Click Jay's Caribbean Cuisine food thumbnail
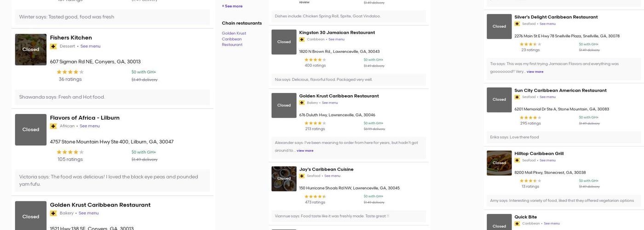 [284, 178]
